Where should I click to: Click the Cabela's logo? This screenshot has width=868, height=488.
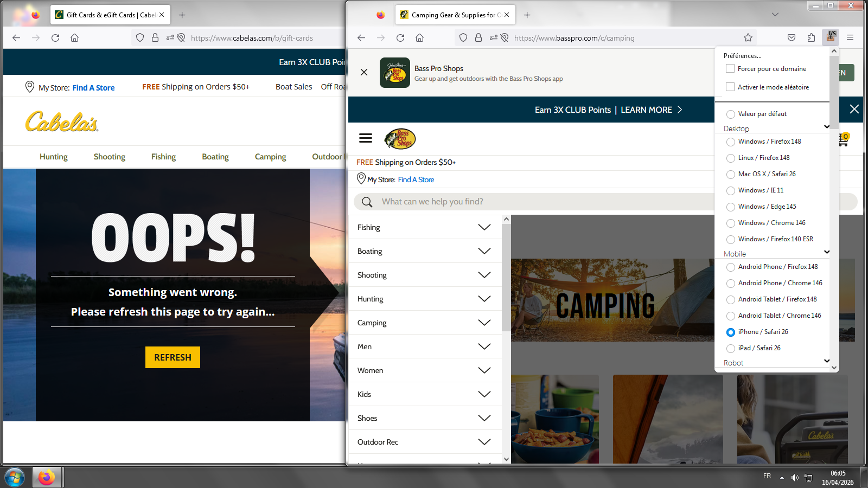click(62, 122)
